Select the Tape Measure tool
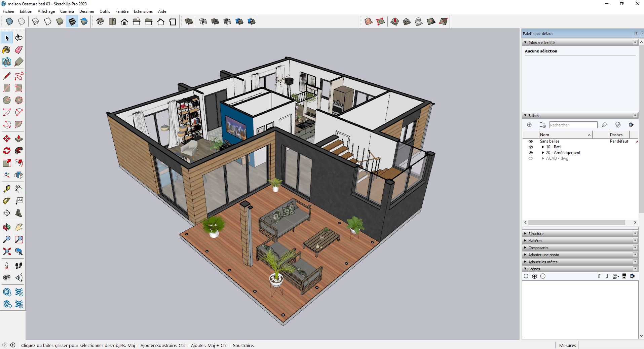 [6, 188]
